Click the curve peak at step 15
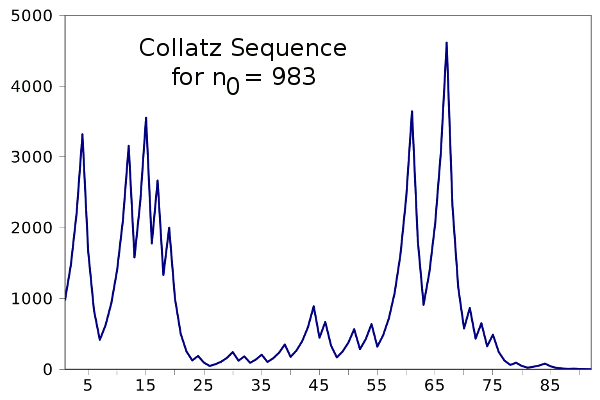600x400 pixels. coord(146,118)
